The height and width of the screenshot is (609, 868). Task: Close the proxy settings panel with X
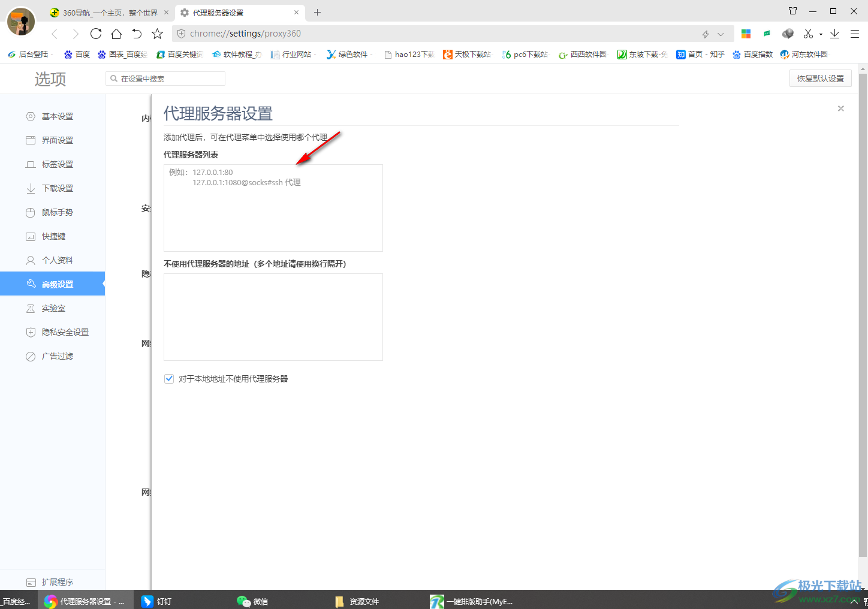pos(841,108)
